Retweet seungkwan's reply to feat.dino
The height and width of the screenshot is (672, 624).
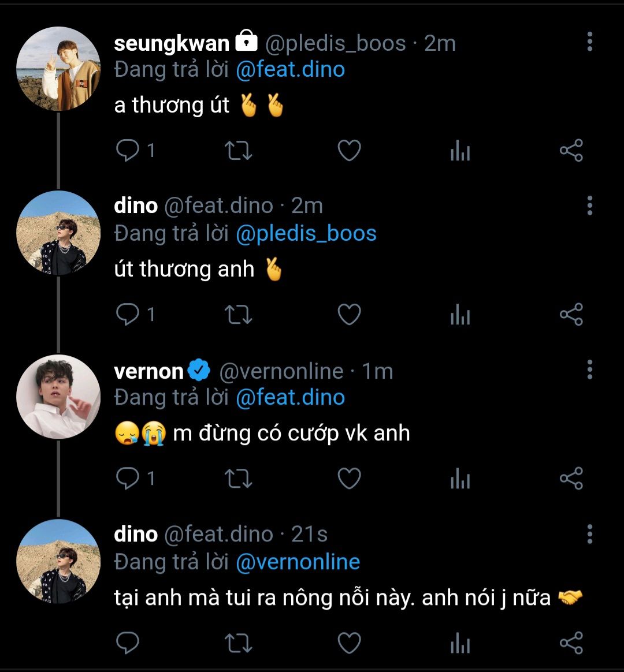[237, 151]
